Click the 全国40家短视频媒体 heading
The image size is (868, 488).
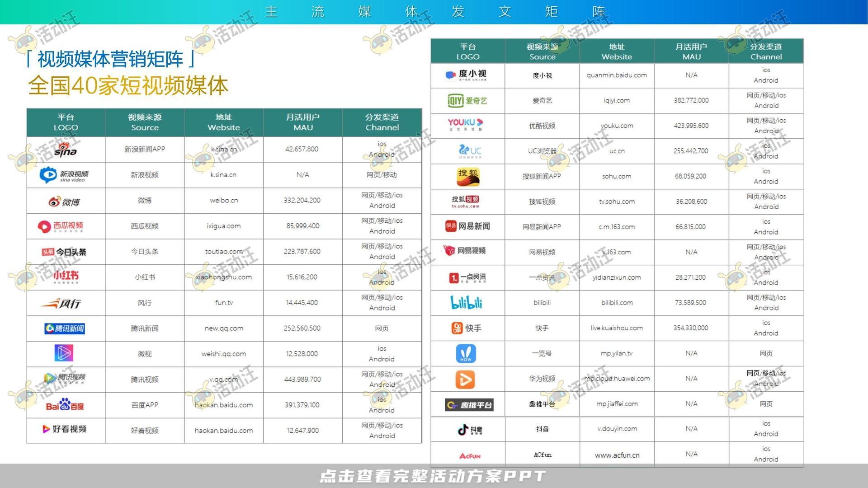tap(128, 86)
